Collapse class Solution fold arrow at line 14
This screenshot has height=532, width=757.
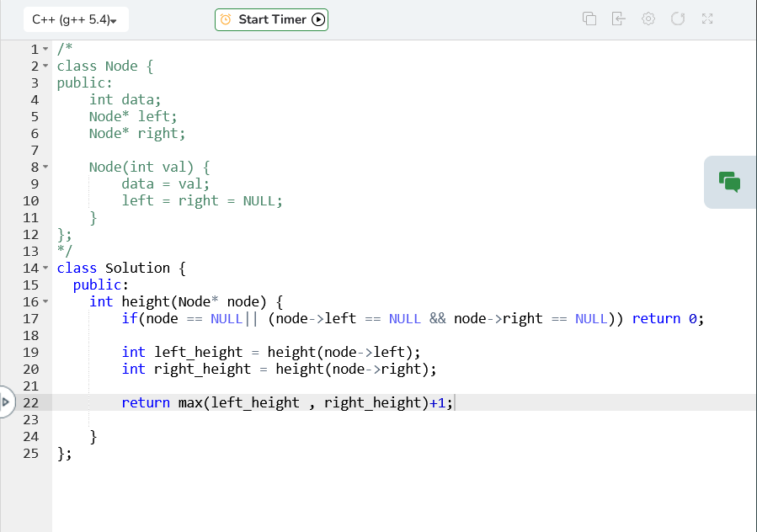(x=45, y=268)
